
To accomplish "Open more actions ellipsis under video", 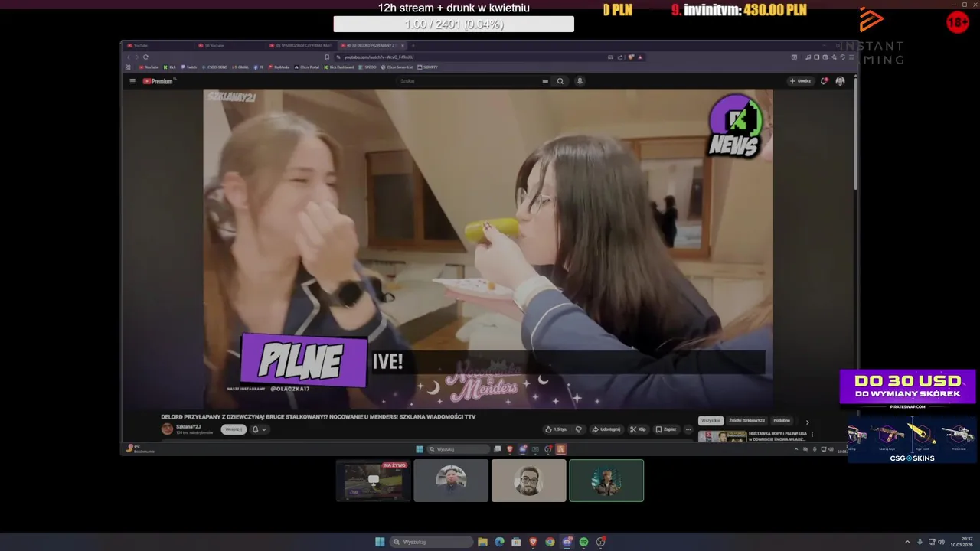I will point(688,429).
